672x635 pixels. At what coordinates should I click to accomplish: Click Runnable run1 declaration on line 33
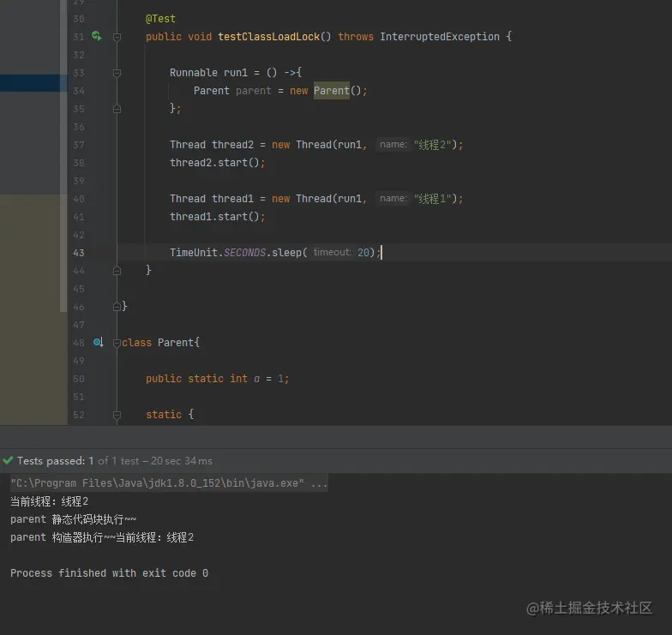235,73
